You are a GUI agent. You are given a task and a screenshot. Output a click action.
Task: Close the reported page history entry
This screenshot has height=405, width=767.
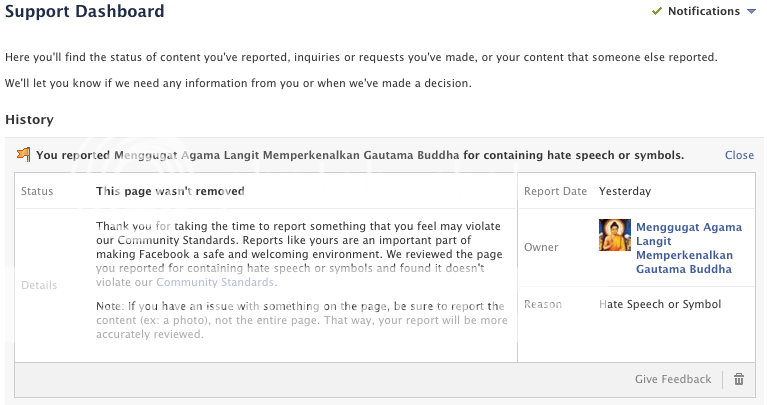[x=739, y=155]
